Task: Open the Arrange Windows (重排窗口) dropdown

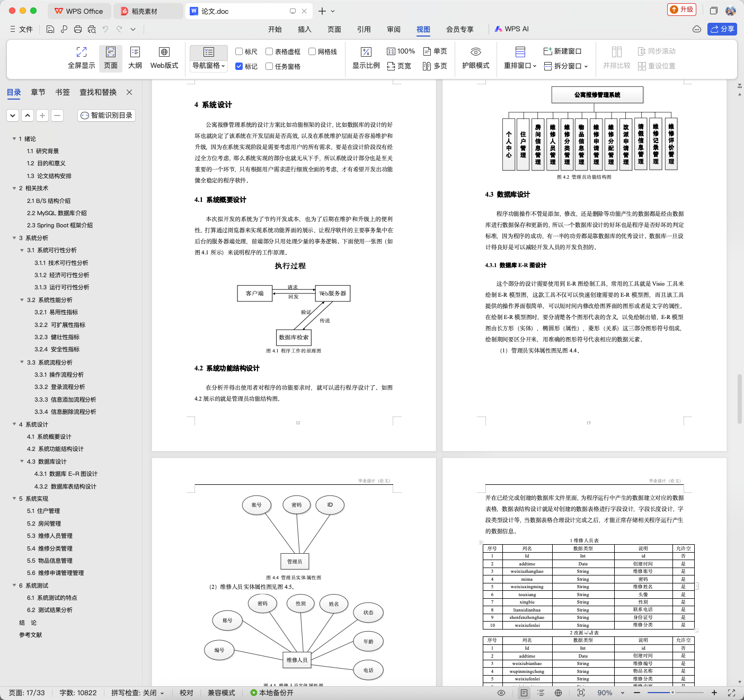Action: (x=520, y=66)
